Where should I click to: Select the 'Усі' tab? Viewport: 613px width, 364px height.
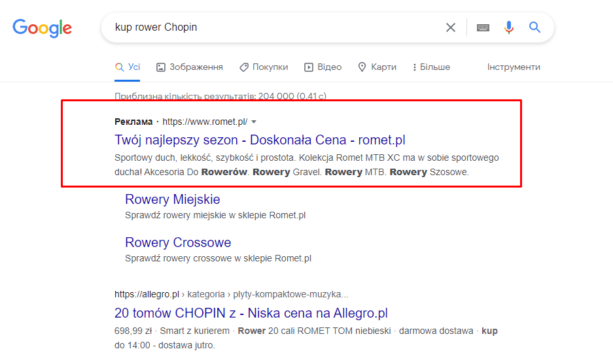[x=128, y=67]
